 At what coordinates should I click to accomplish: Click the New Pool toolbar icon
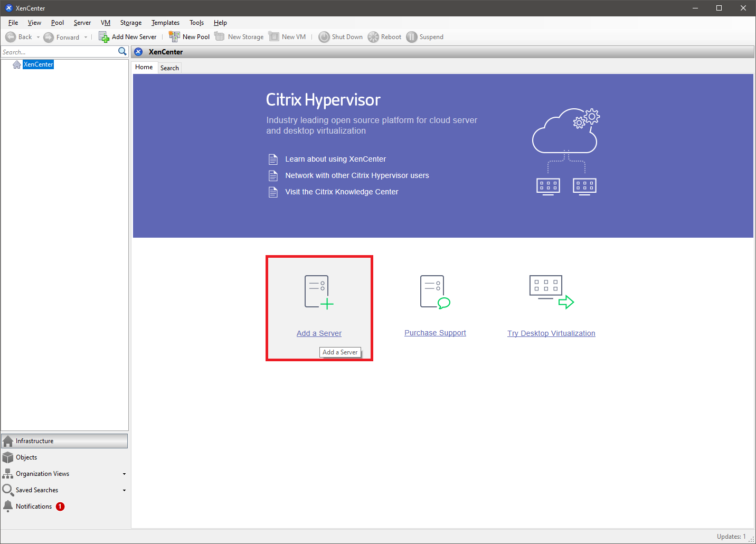point(174,36)
